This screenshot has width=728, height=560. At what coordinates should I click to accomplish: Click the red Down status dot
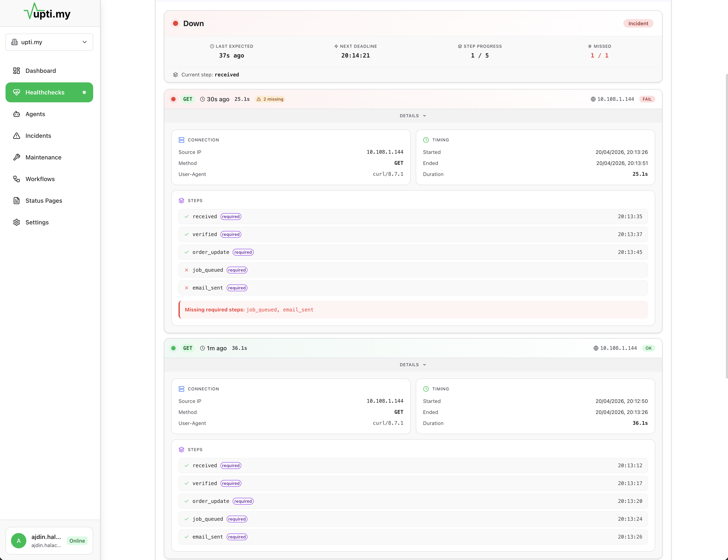175,23
